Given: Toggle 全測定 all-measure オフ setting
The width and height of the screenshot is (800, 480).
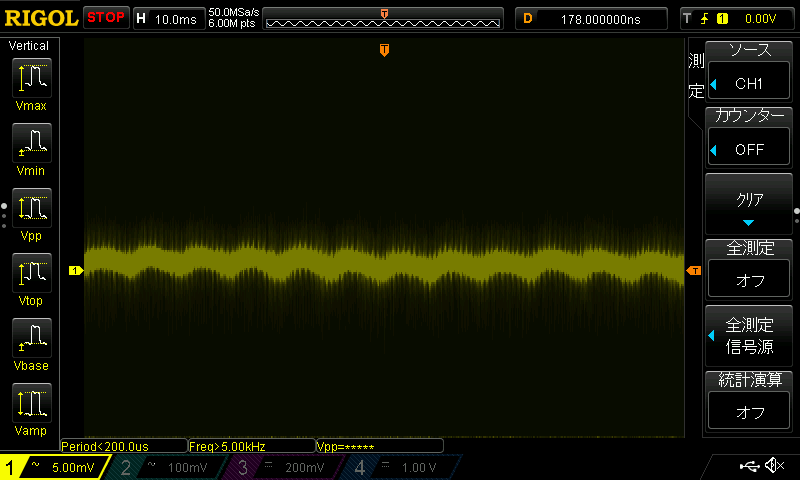Looking at the screenshot, I should tap(748, 270).
